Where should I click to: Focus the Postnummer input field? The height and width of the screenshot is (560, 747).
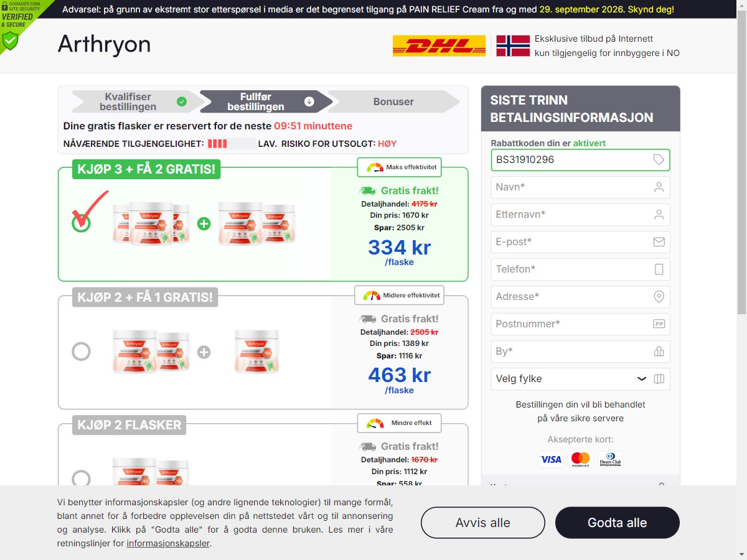click(x=580, y=324)
